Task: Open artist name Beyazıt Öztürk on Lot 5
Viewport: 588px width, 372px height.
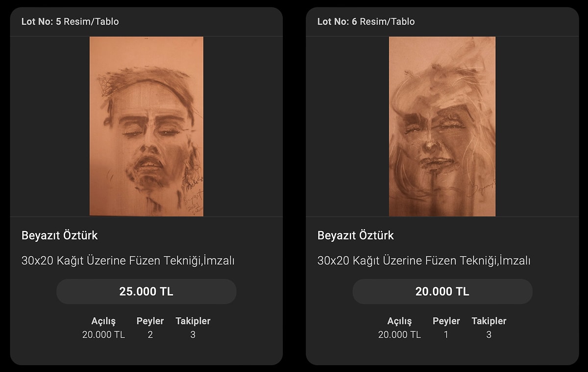Action: [59, 235]
